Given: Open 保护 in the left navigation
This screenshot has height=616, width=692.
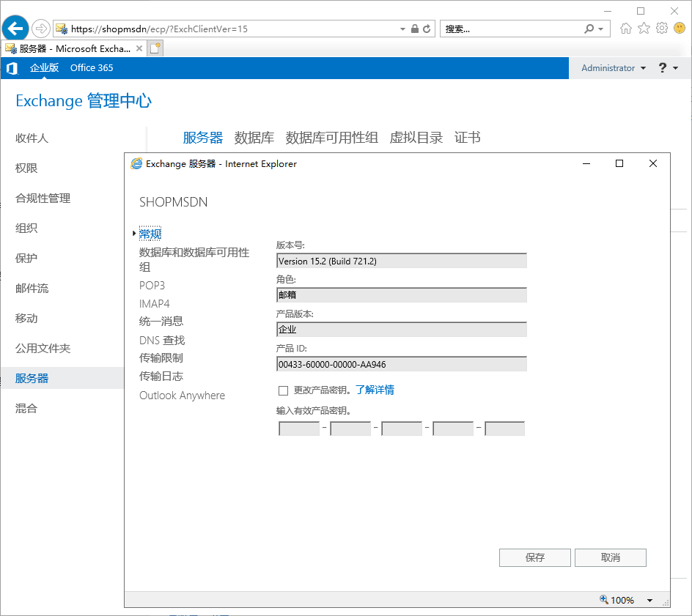Looking at the screenshot, I should (x=26, y=258).
